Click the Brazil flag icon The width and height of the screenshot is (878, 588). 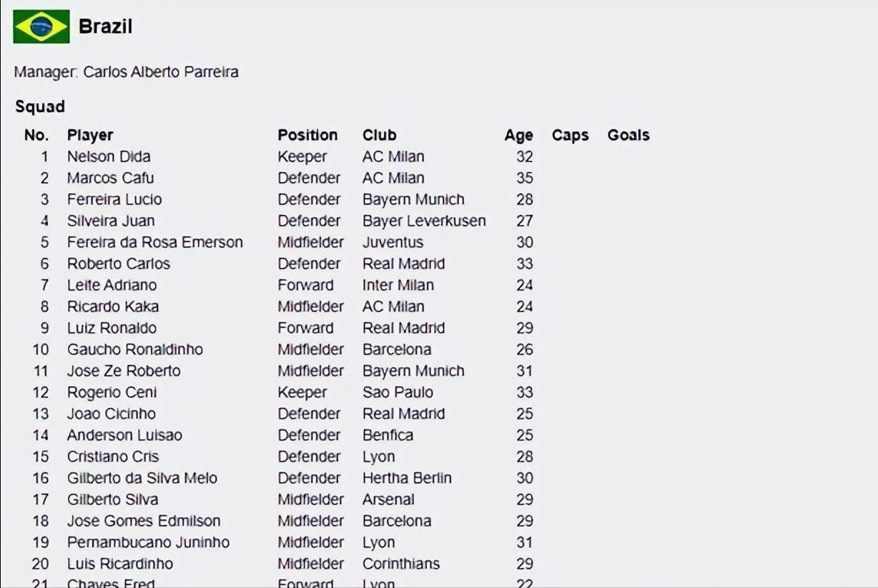41,27
